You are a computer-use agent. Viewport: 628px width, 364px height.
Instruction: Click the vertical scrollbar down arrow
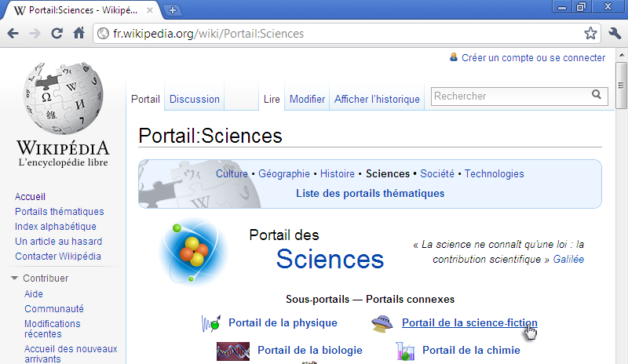(x=622, y=358)
